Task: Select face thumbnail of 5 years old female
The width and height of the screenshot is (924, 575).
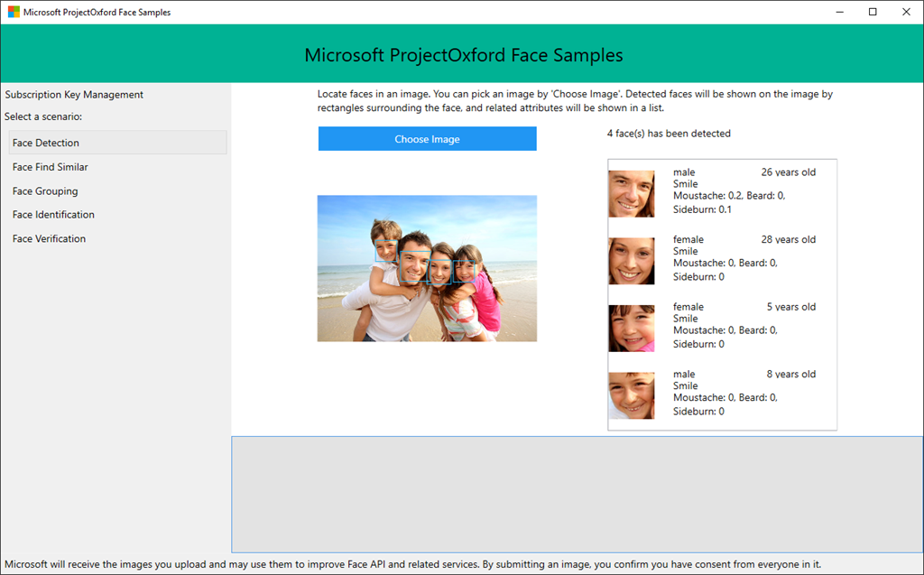Action: click(631, 329)
